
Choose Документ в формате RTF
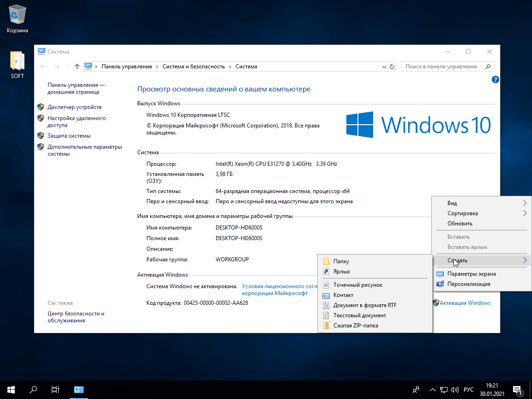coord(375,305)
